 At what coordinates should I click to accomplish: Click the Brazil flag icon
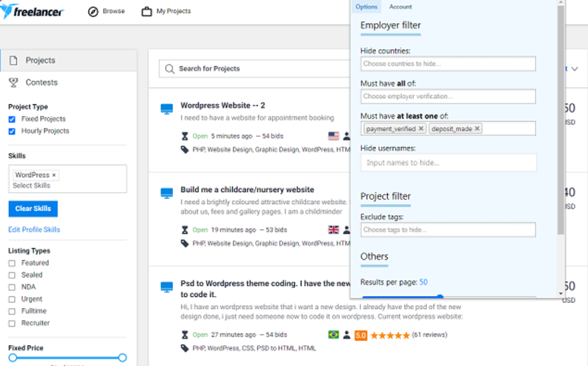pyautogui.click(x=334, y=335)
